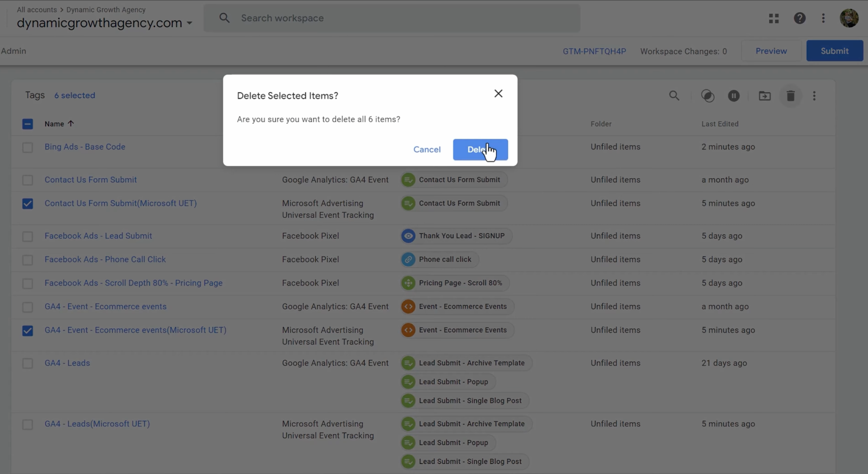This screenshot has width=868, height=474.
Task: Check the GA4 - Leads(Microsoft UET) checkbox
Action: tap(28, 424)
